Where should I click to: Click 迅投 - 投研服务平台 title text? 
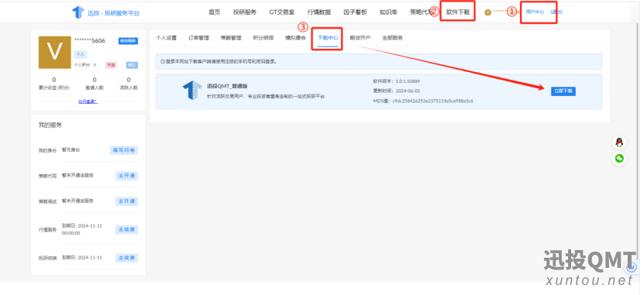pyautogui.click(x=113, y=12)
